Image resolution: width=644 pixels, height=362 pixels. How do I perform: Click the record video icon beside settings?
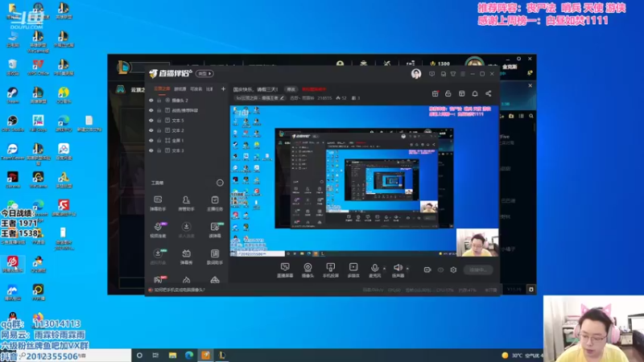[427, 269]
